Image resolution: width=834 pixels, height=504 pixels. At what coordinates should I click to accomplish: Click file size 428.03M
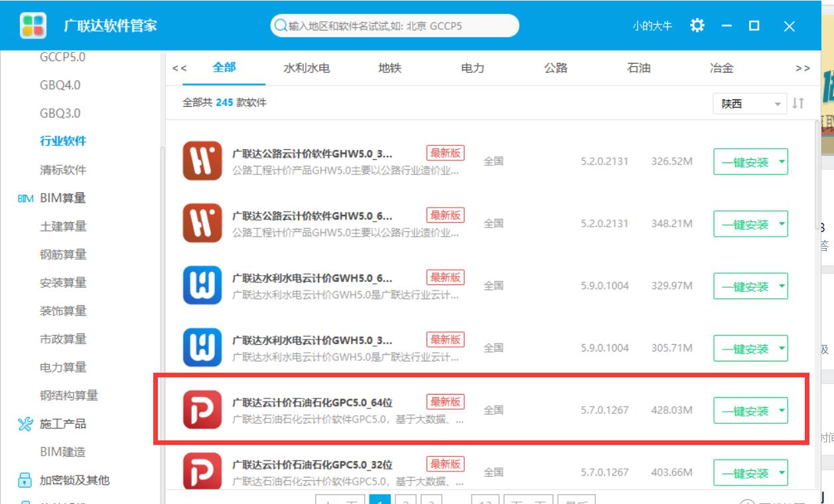click(672, 410)
